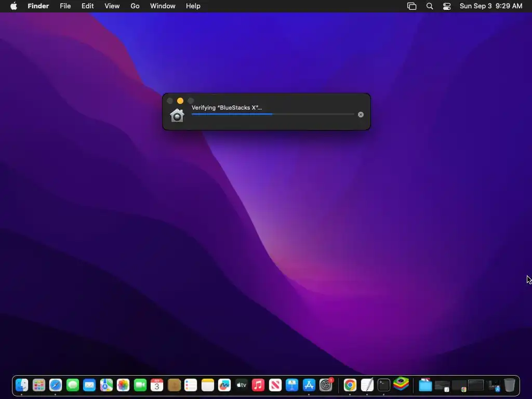The image size is (532, 399).
Task: Open Calendar showing date 3
Action: point(157,385)
